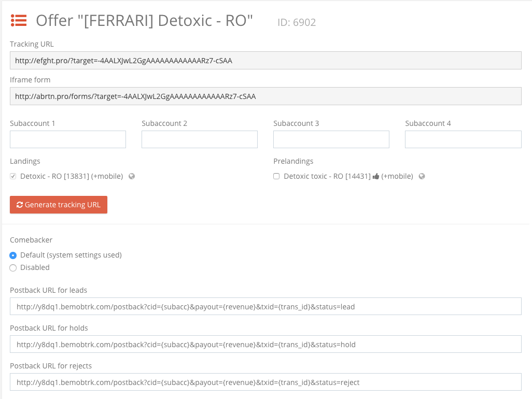
Task: Click the Iframe form URL field
Action: [265, 96]
